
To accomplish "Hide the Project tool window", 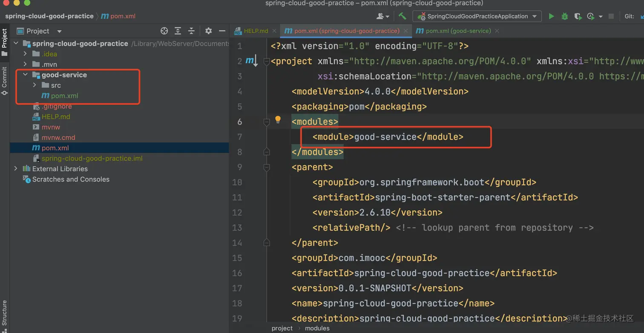I will coord(222,31).
